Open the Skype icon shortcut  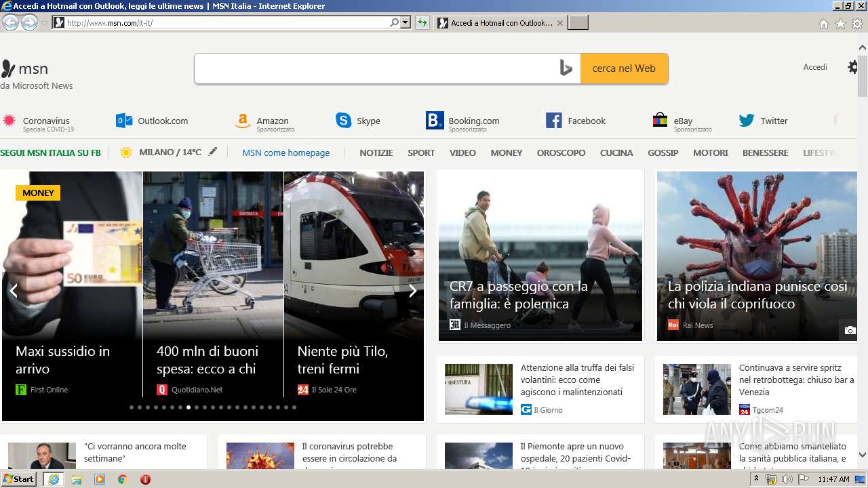pyautogui.click(x=343, y=121)
